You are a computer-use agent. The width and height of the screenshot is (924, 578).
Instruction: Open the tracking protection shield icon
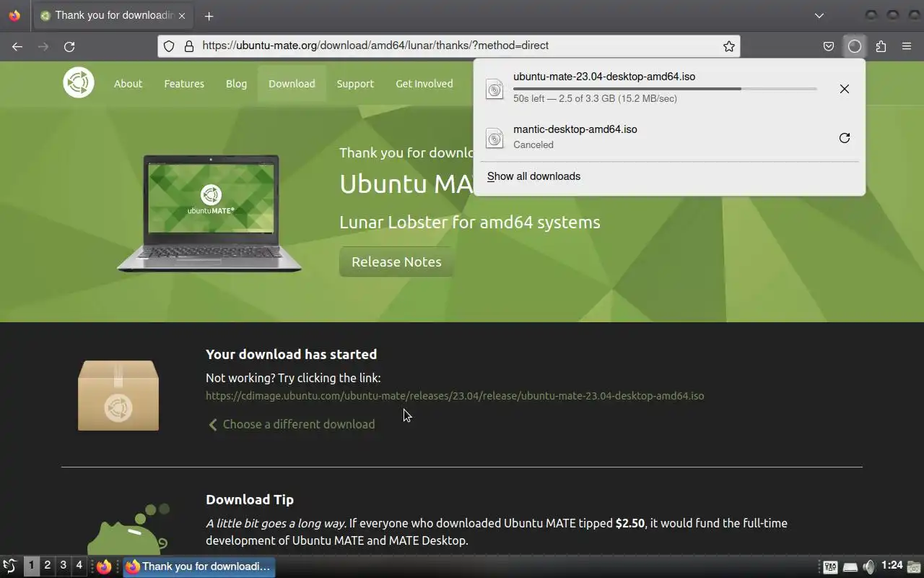(x=169, y=46)
